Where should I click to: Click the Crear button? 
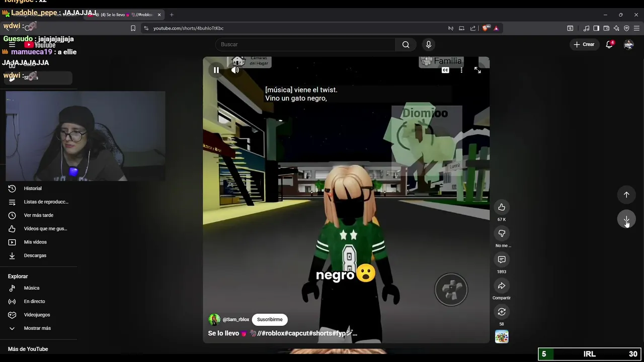coord(584,44)
